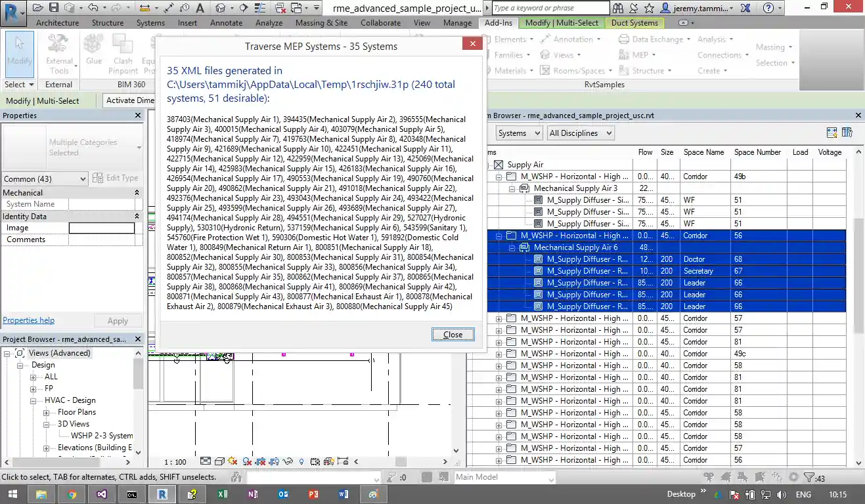Screen dimensions: 865x504
Task: Open the Visual Style icon in view bar
Action: (219, 461)
